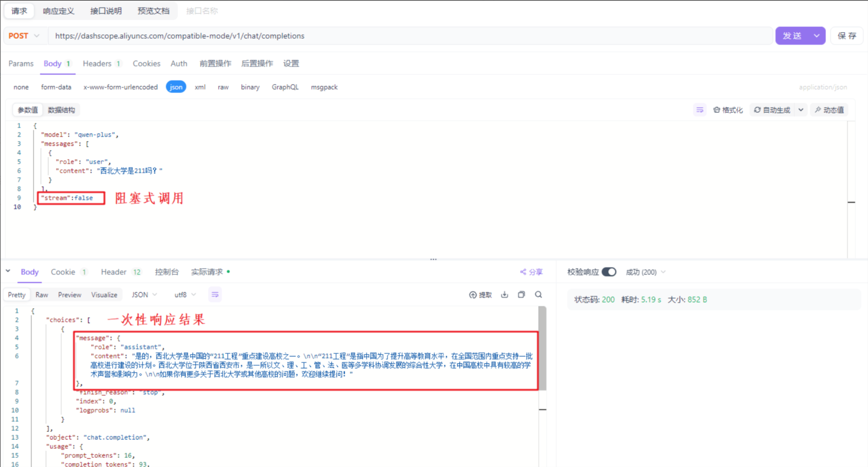
Task: Click the "object": "chat.completion" line
Action: pos(98,437)
